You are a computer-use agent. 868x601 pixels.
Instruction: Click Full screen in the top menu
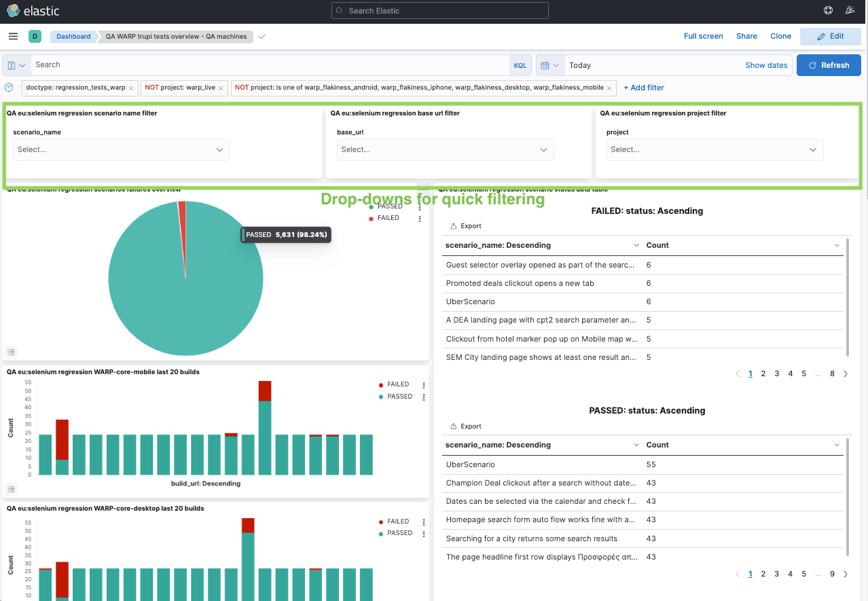click(x=704, y=36)
